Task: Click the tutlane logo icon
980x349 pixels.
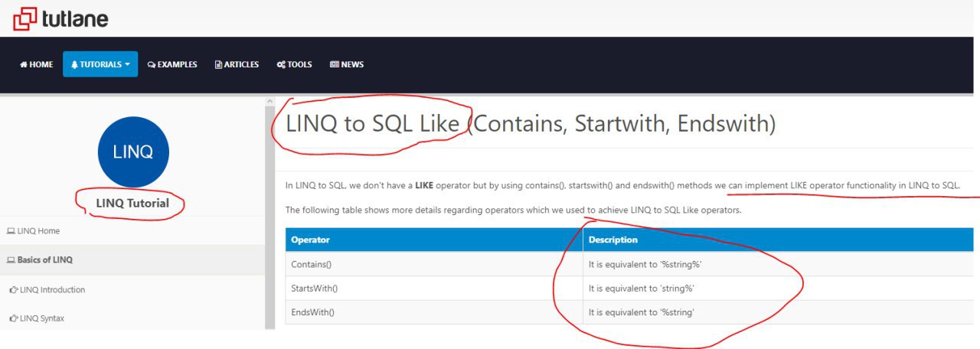Action: pyautogui.click(x=24, y=18)
